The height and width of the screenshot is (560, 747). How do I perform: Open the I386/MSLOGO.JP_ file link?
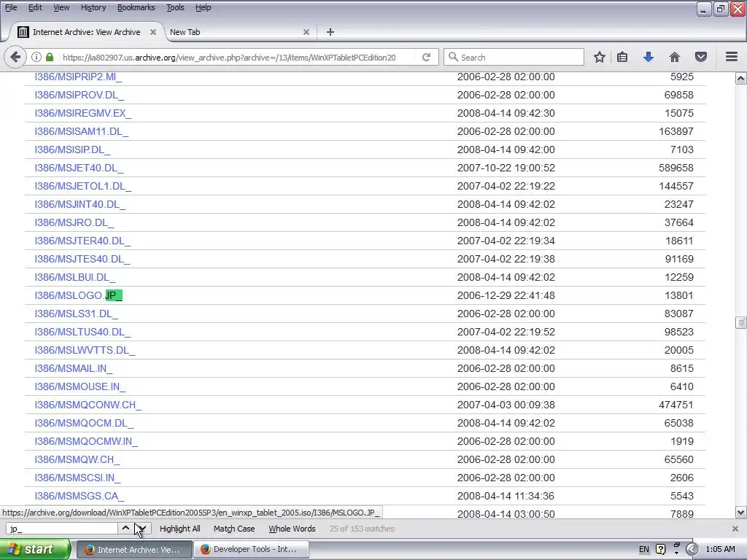click(79, 295)
